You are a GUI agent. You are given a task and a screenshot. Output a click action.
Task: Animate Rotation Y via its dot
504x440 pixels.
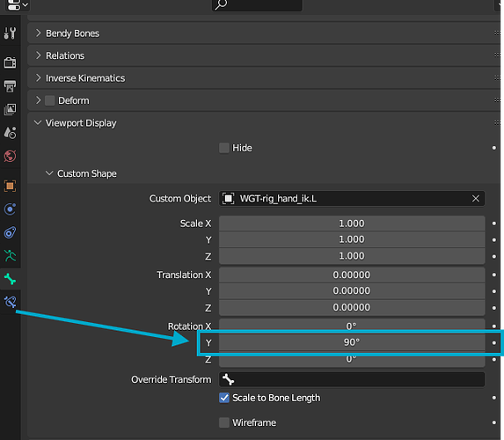pos(494,343)
